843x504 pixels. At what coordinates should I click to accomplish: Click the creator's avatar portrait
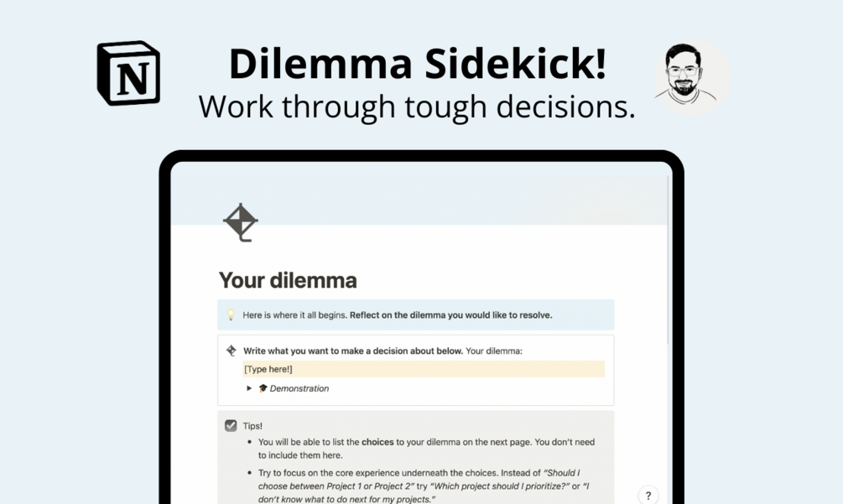pos(693,77)
